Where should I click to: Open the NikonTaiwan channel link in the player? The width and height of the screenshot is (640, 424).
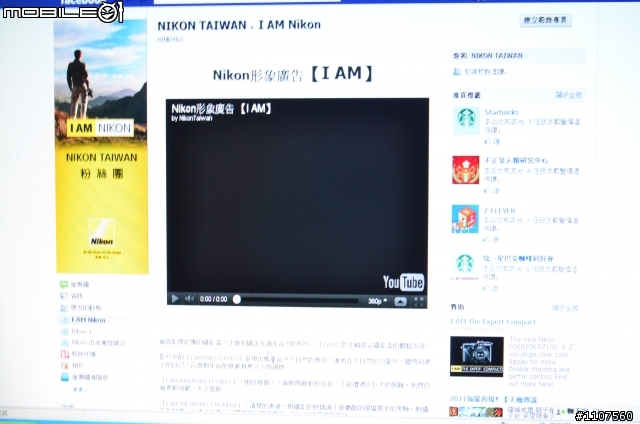191,118
